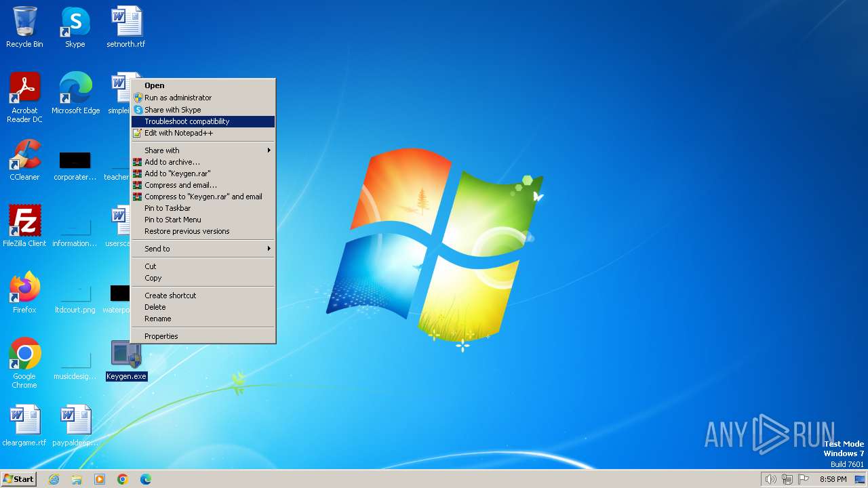Choose Pin to Start Menu
868x488 pixels.
point(203,220)
